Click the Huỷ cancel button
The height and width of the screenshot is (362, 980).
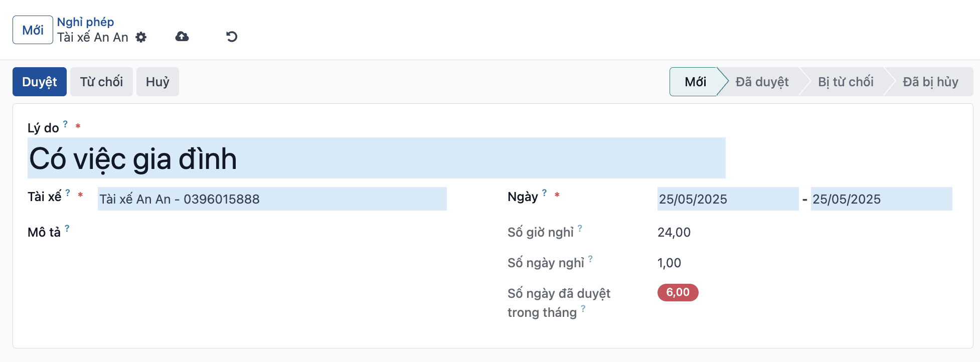tap(157, 82)
